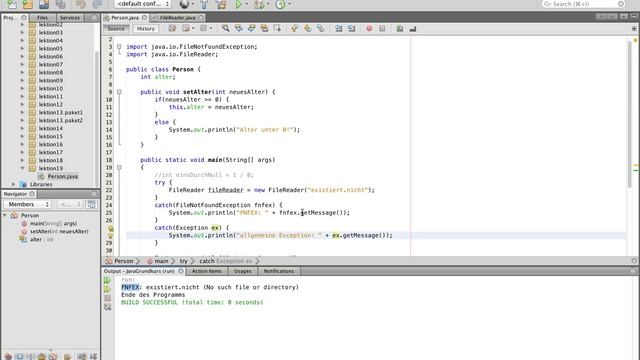640x360 pixels.
Task: Click the Search field at top right
Action: tap(584, 4)
